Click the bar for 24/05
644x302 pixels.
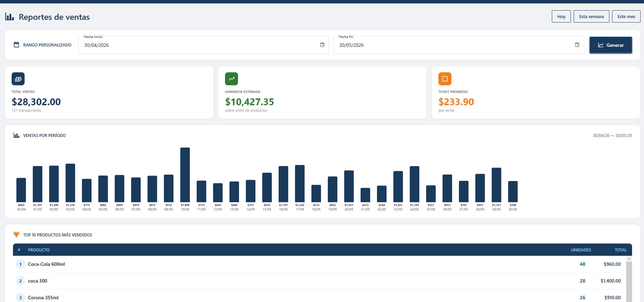click(x=415, y=184)
